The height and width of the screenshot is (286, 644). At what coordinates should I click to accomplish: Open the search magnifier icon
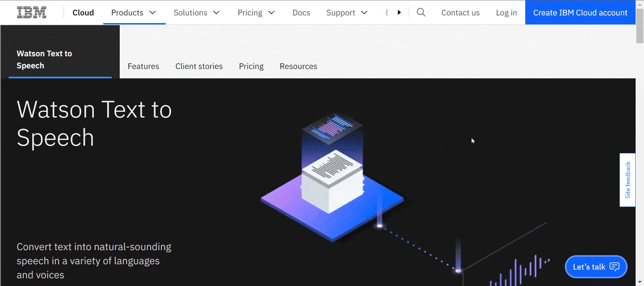point(421,12)
